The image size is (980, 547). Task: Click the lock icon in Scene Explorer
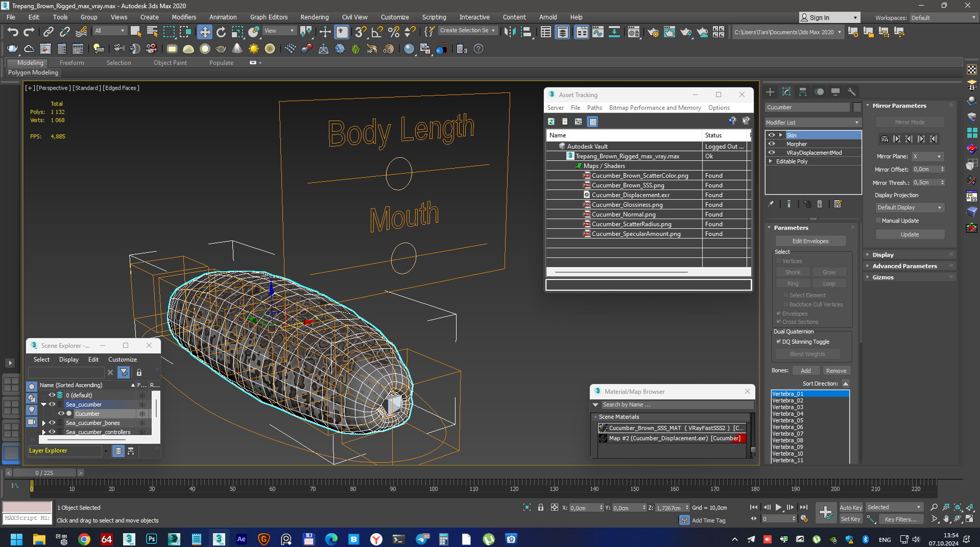[139, 372]
